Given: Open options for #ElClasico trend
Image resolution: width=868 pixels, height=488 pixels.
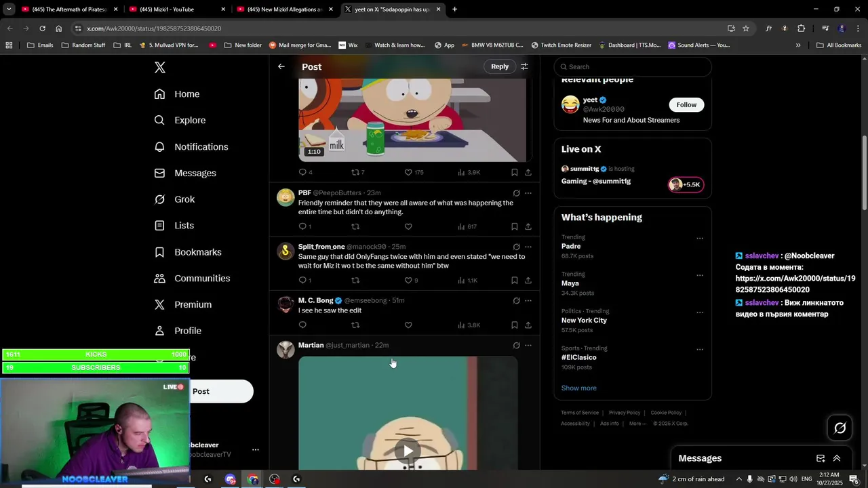Looking at the screenshot, I should point(700,349).
